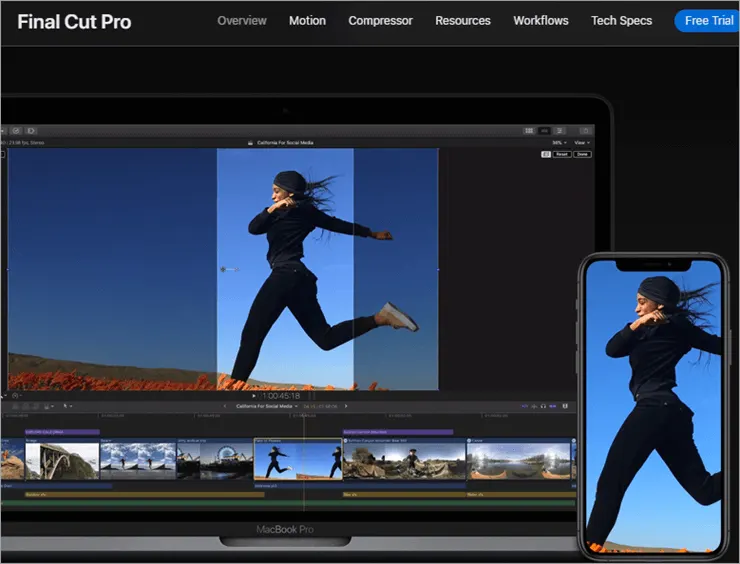Open the Workflows section
This screenshot has height=564, width=740.
tap(541, 21)
